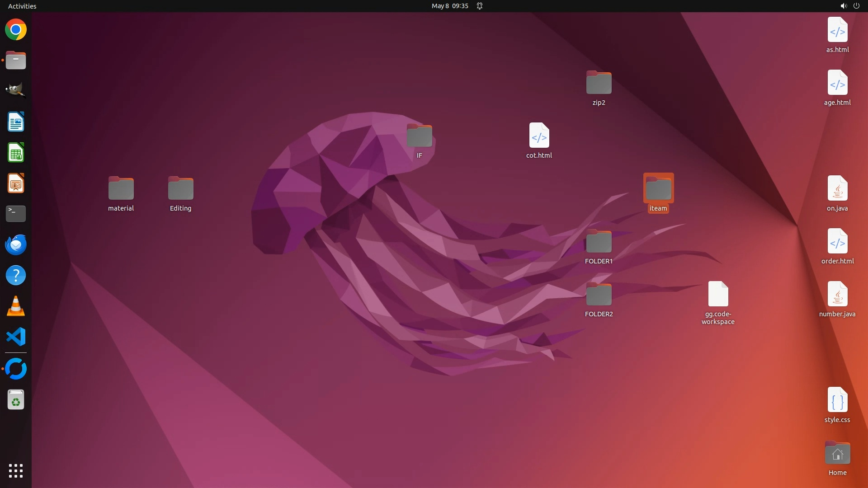Viewport: 868px width, 488px height.
Task: Click the Files manager dock icon
Action: pos(16,60)
